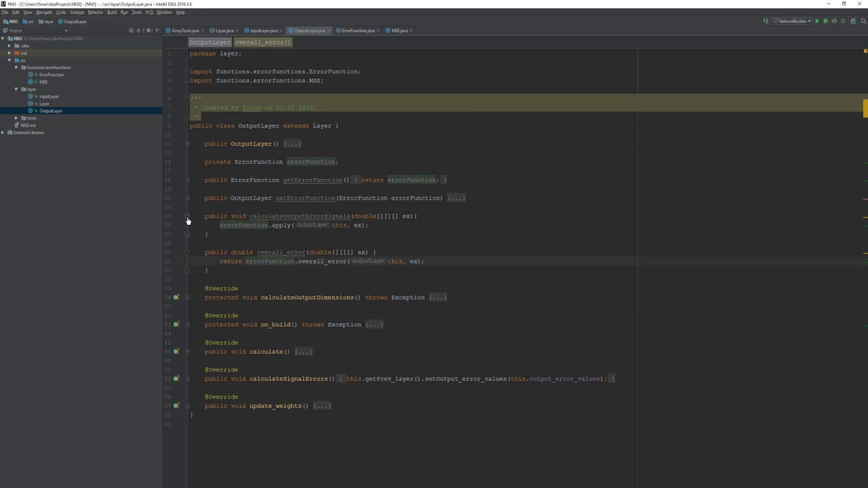
Task: Click override gutter icon beside calculateSignalErrors
Action: (176, 378)
